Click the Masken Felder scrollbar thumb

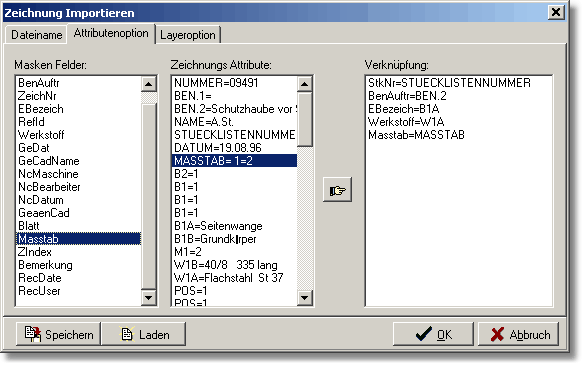(x=148, y=196)
